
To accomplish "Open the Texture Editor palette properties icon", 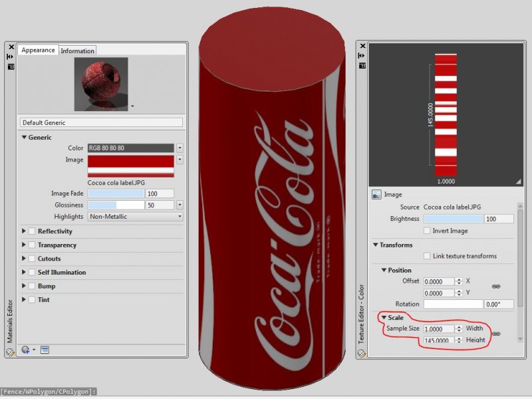I will pyautogui.click(x=362, y=66).
